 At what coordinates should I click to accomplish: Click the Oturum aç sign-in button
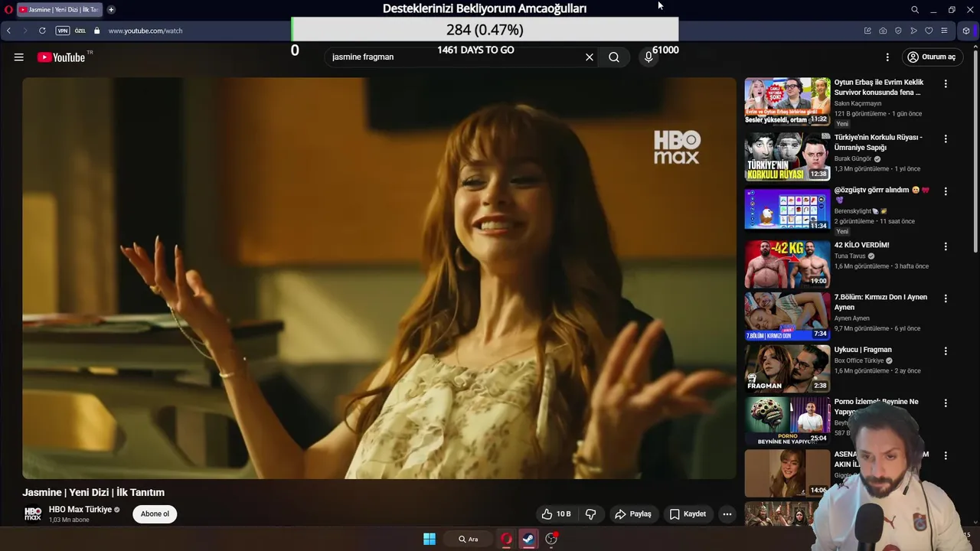[931, 57]
